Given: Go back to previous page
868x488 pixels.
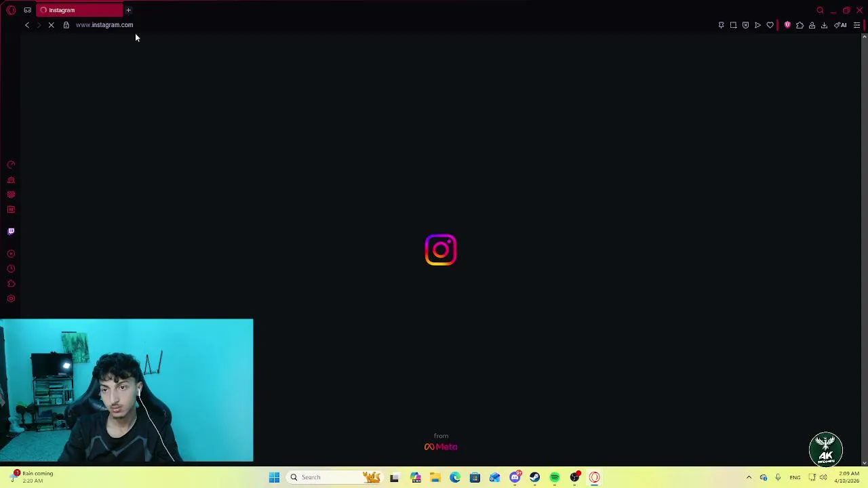Looking at the screenshot, I should point(27,25).
